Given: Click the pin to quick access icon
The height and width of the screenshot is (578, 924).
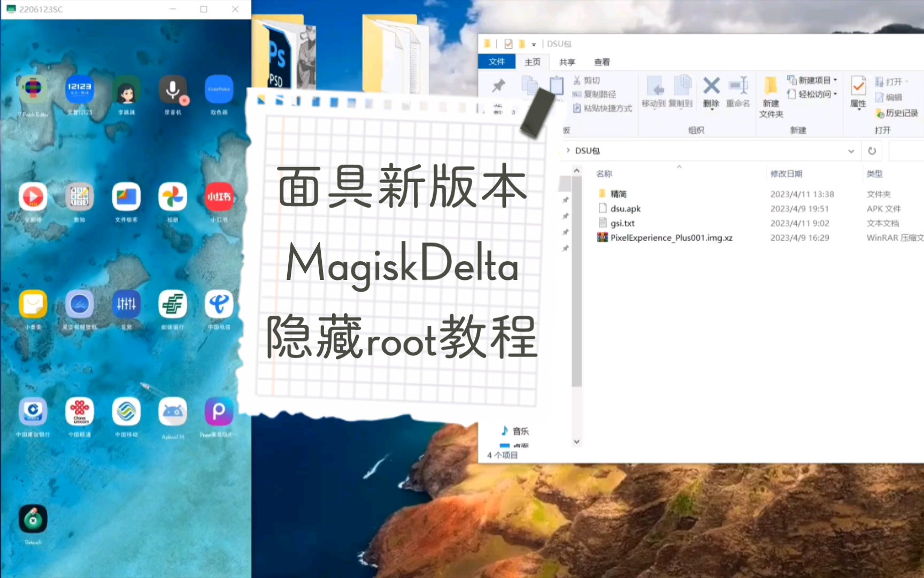Looking at the screenshot, I should 498,86.
